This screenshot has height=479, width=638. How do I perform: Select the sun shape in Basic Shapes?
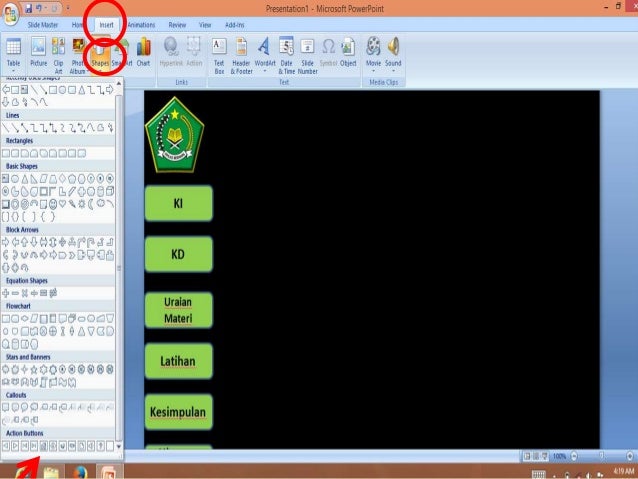click(81, 203)
